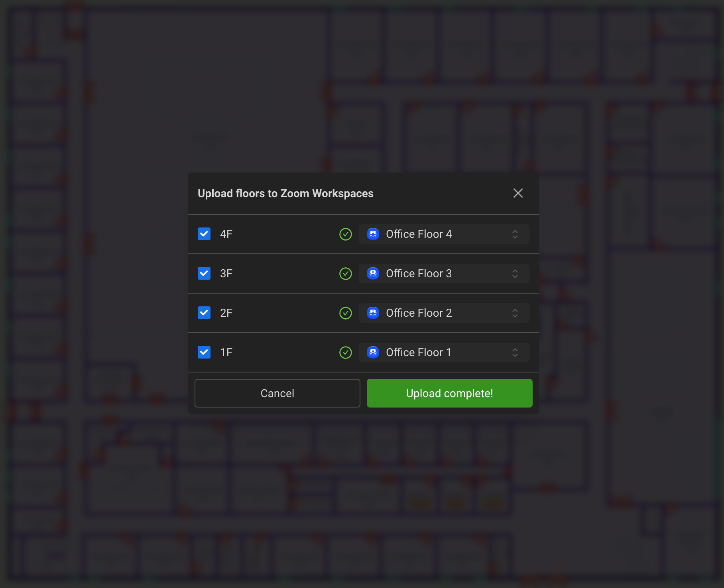This screenshot has height=588, width=724.
Task: Expand the Office Floor 3 selector arrows
Action: tap(515, 274)
